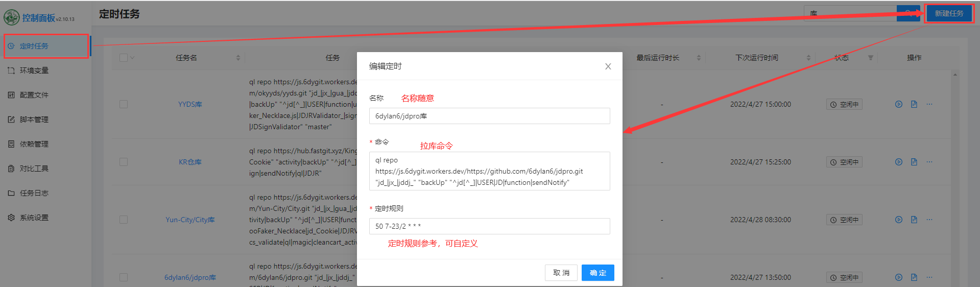Click the play icon in the Yun-City/City库 row
The image size is (980, 287).
[898, 220]
